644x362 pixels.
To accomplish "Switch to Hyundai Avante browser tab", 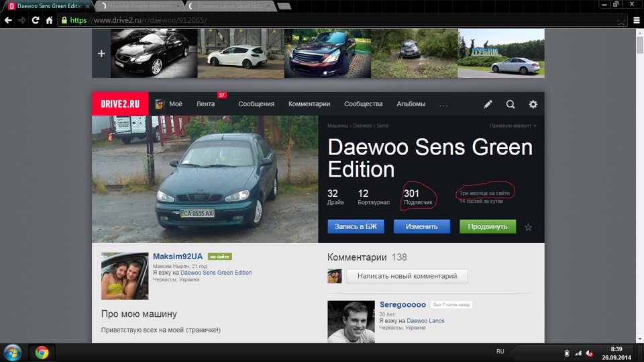I will point(139,6).
